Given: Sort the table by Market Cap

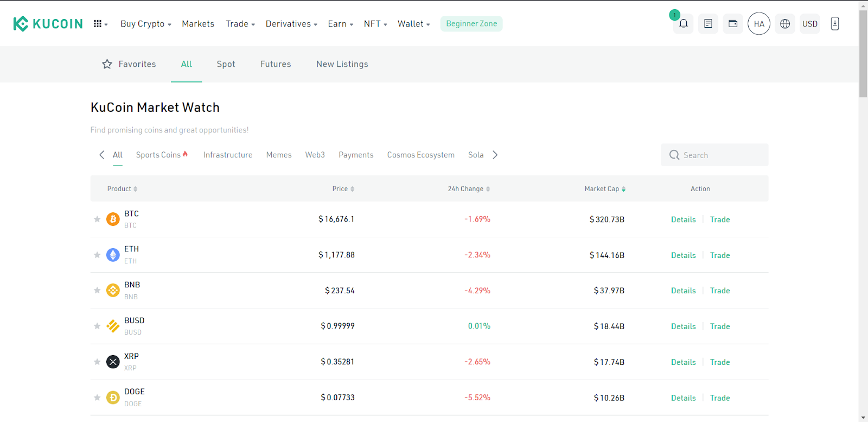Looking at the screenshot, I should click(x=605, y=189).
